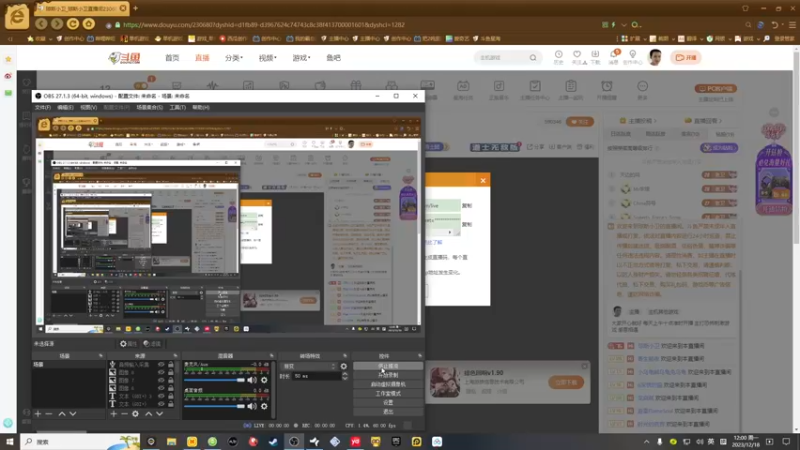Mute the 桌面音频 speaker icon
Screen dimensions: 800x450
point(252,406)
